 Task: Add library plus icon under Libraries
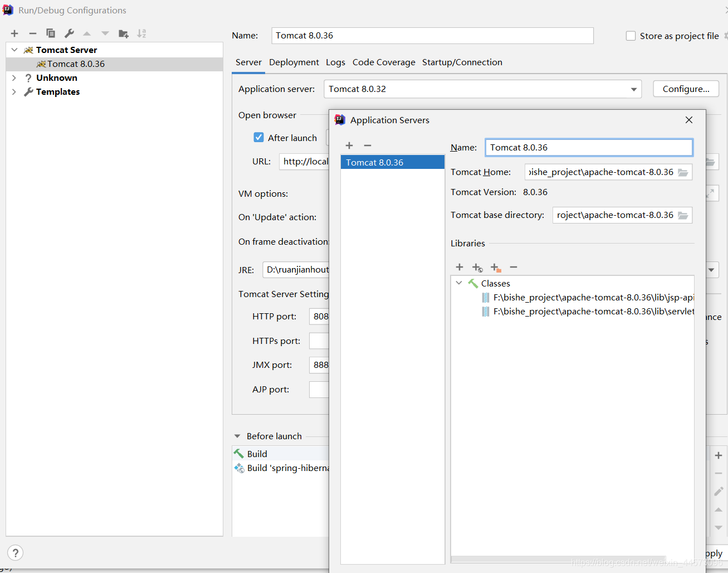460,267
